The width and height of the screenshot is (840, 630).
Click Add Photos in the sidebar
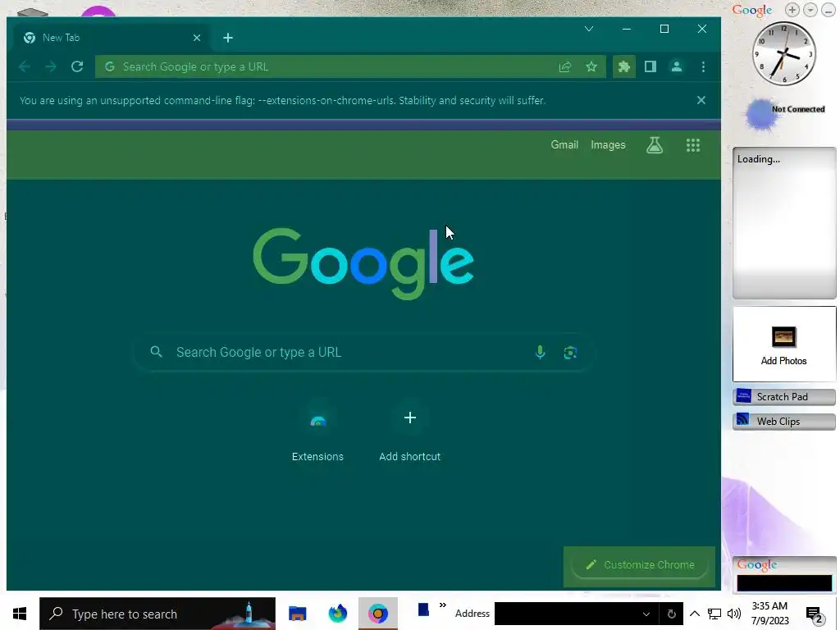[783, 344]
